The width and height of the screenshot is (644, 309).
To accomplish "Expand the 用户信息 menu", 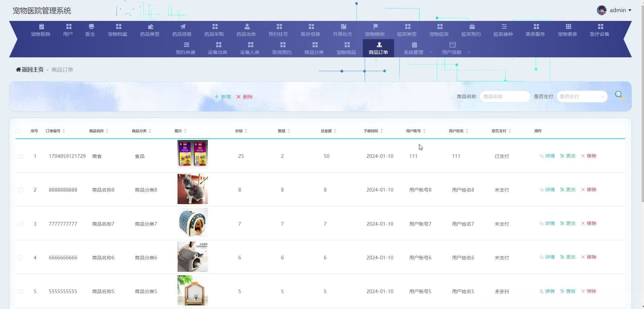I will 455,48.
